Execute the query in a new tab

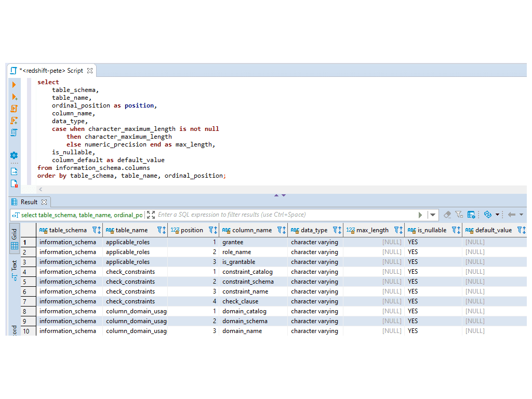point(14,97)
